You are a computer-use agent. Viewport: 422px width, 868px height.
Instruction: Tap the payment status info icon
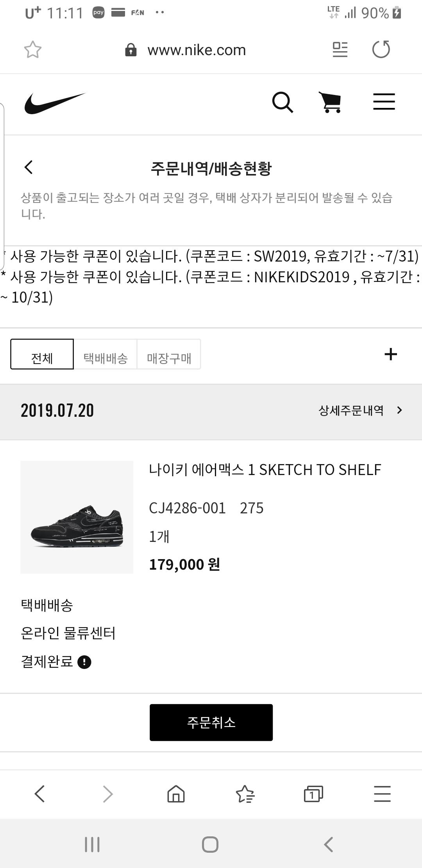pyautogui.click(x=84, y=662)
